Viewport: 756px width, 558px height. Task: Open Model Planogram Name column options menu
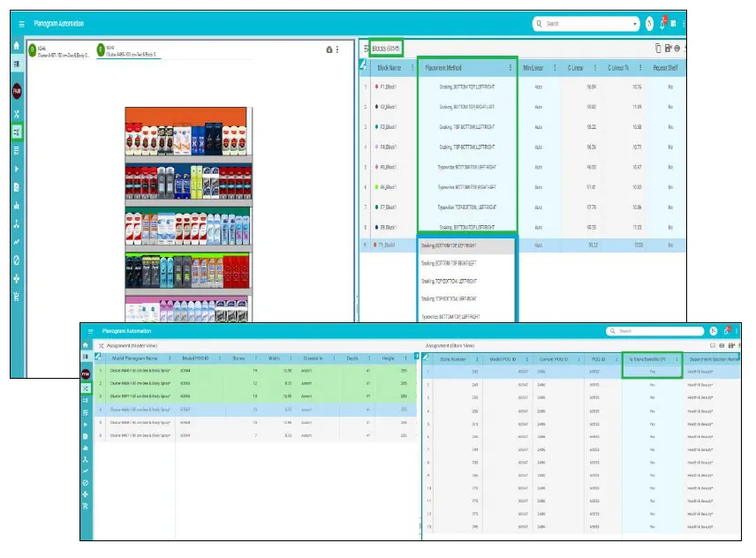pyautogui.click(x=170, y=358)
